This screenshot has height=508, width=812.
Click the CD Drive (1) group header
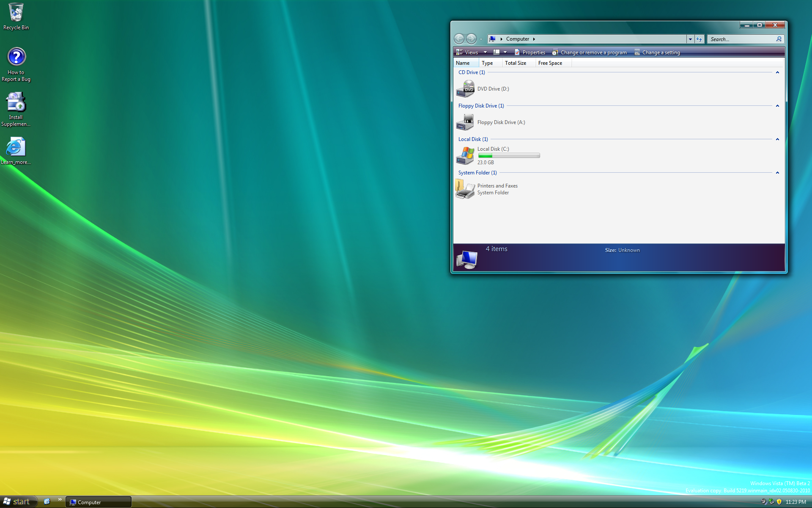(472, 72)
